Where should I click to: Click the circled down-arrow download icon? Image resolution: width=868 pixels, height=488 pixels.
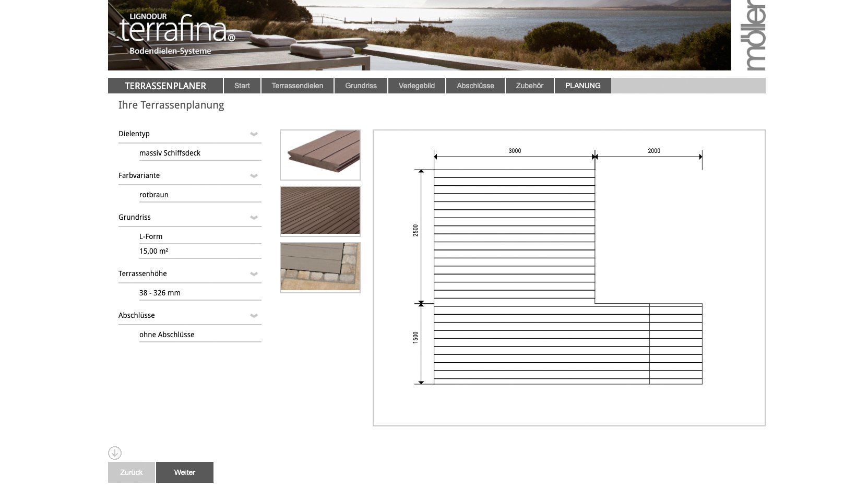pos(115,453)
